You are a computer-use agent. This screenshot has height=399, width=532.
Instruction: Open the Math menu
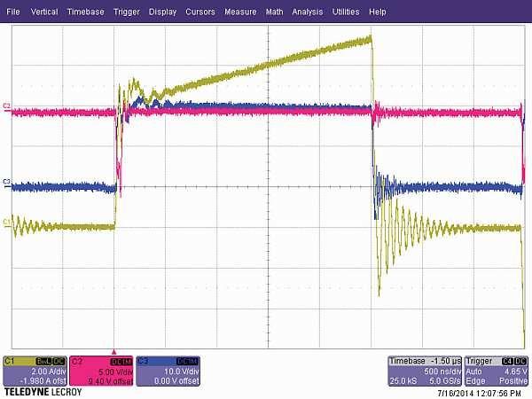(x=274, y=12)
